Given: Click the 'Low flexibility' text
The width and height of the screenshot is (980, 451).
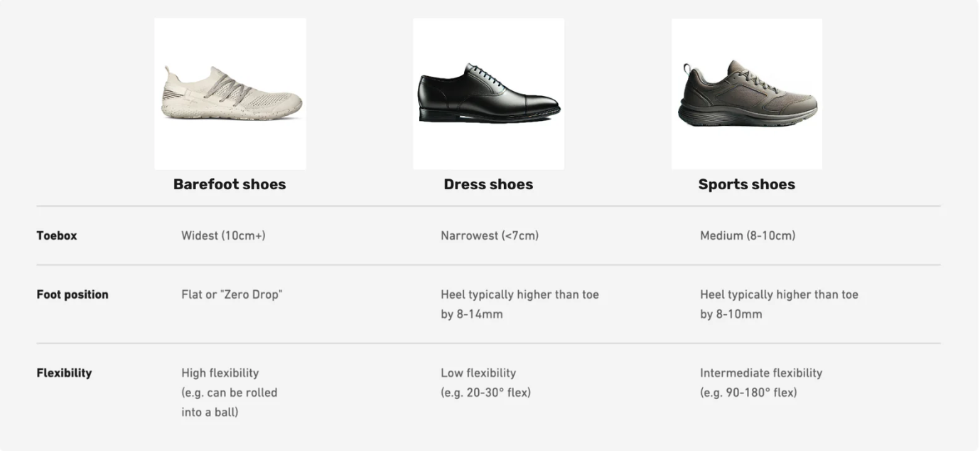Looking at the screenshot, I should pyautogui.click(x=478, y=373).
